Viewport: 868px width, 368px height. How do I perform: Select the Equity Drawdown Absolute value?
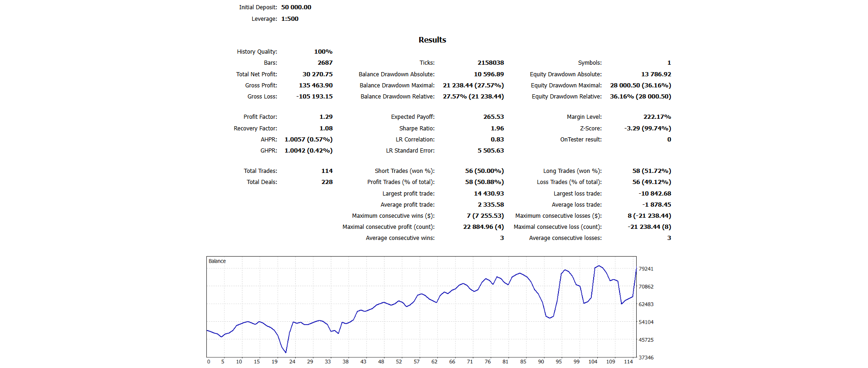(x=656, y=74)
